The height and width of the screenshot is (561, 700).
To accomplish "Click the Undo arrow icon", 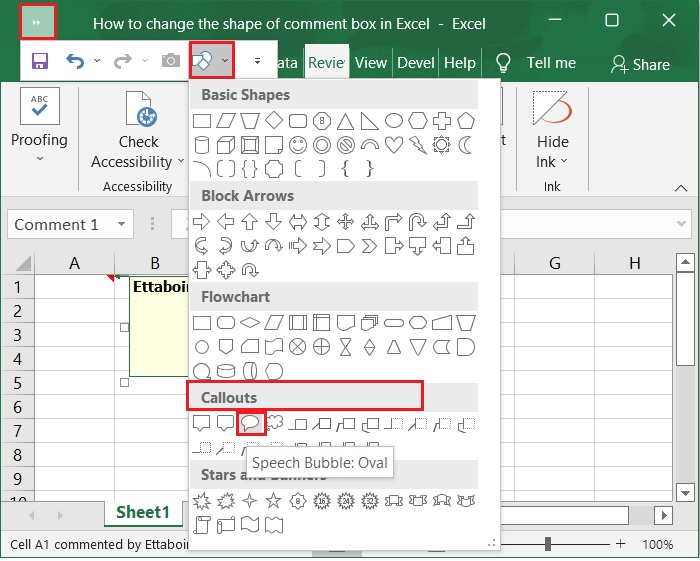I will coord(75,62).
